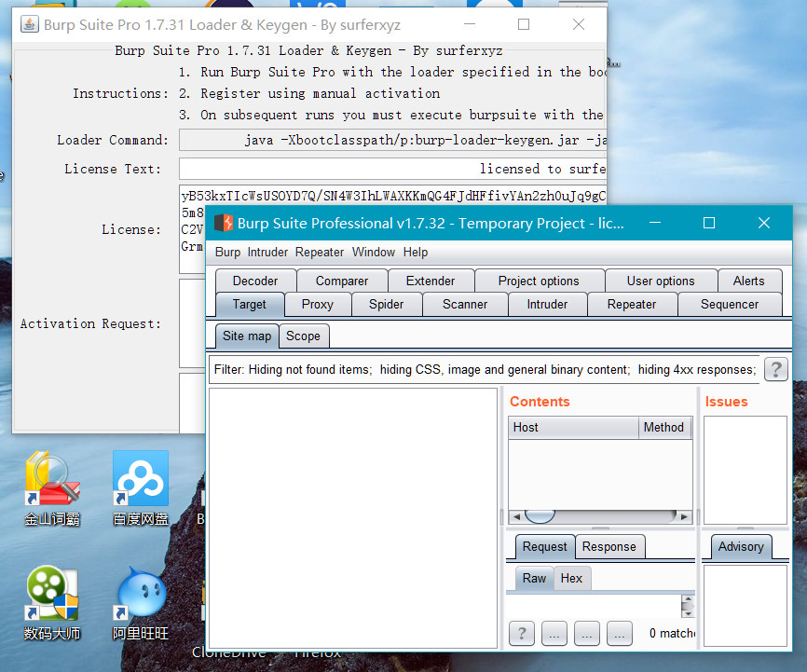Click the Advisory content pane

coord(745,605)
